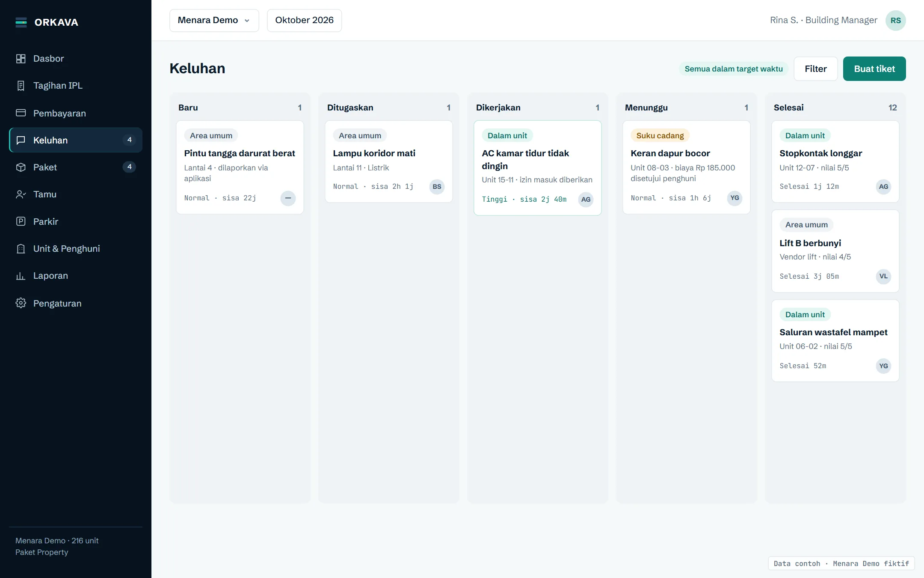Open the Filter button

point(815,69)
